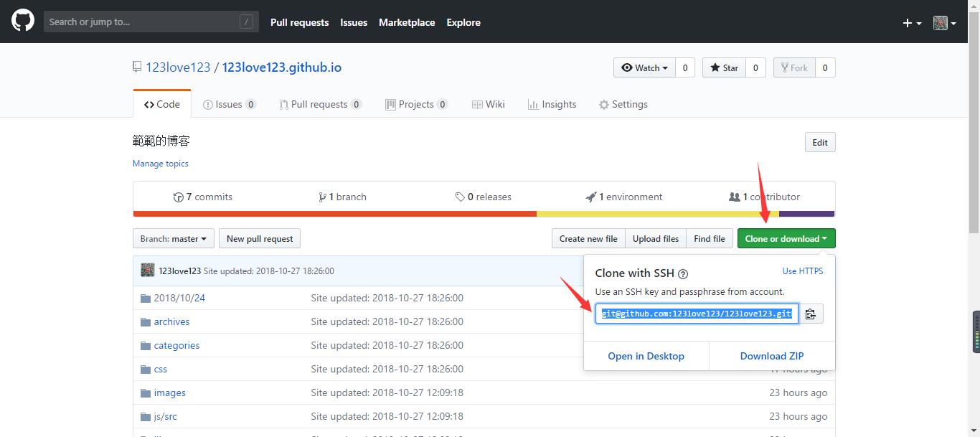Open the Insights tab

click(x=552, y=104)
